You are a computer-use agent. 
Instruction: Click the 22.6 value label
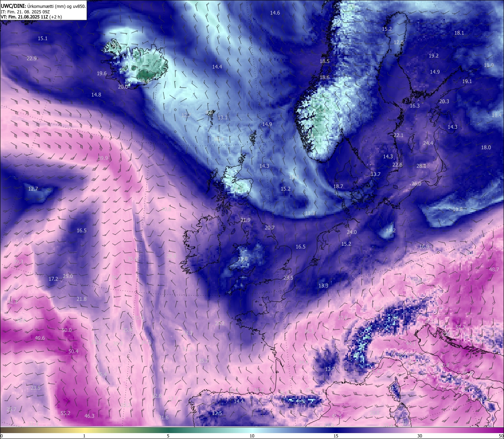point(397,165)
